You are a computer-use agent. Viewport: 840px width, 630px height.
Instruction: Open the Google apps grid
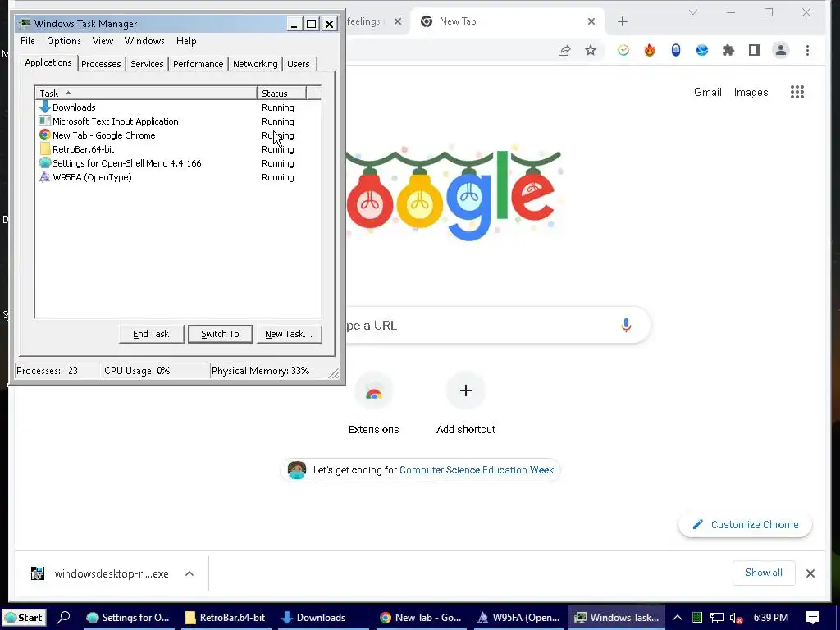(x=797, y=92)
